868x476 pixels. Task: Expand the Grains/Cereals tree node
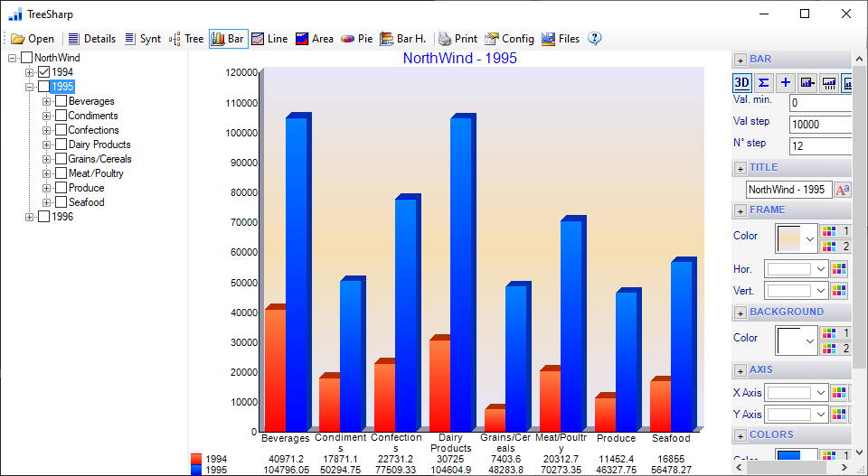46,159
